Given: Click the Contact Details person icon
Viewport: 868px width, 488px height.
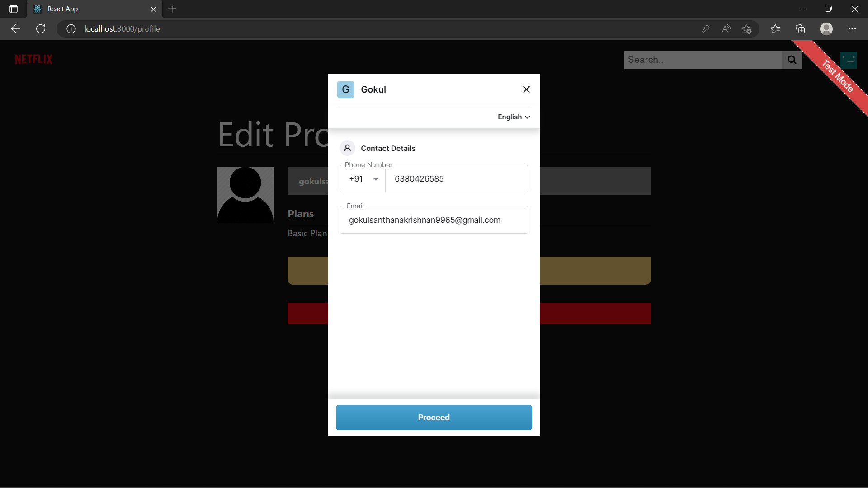Looking at the screenshot, I should click(347, 148).
